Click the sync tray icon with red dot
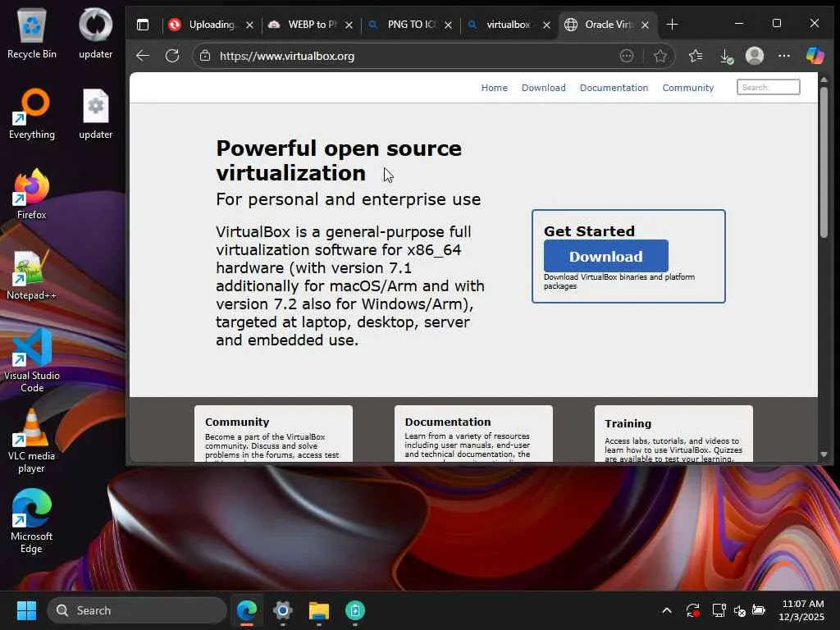This screenshot has height=630, width=840. tap(692, 610)
